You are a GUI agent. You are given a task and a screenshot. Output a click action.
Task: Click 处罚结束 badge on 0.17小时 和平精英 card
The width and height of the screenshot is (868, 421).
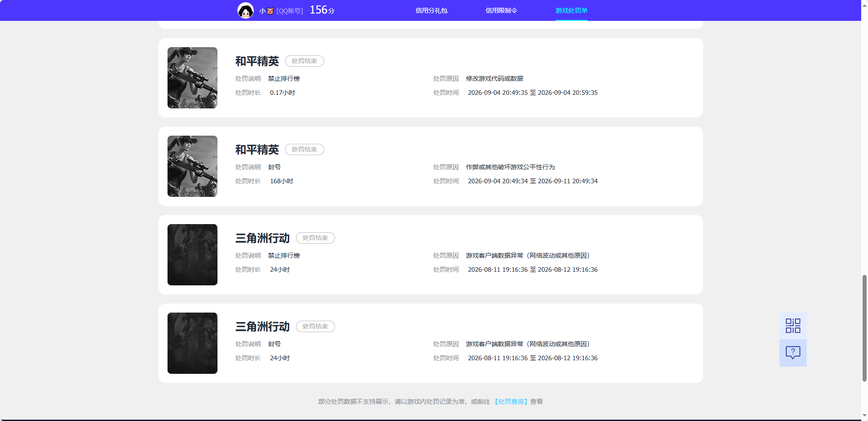tap(304, 61)
